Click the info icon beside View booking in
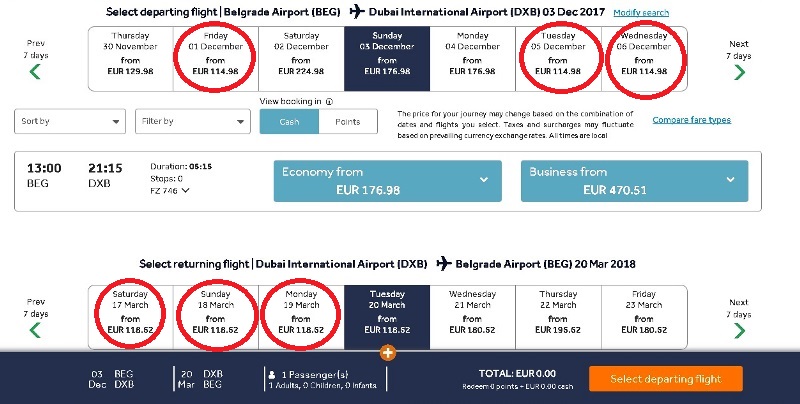 point(329,101)
